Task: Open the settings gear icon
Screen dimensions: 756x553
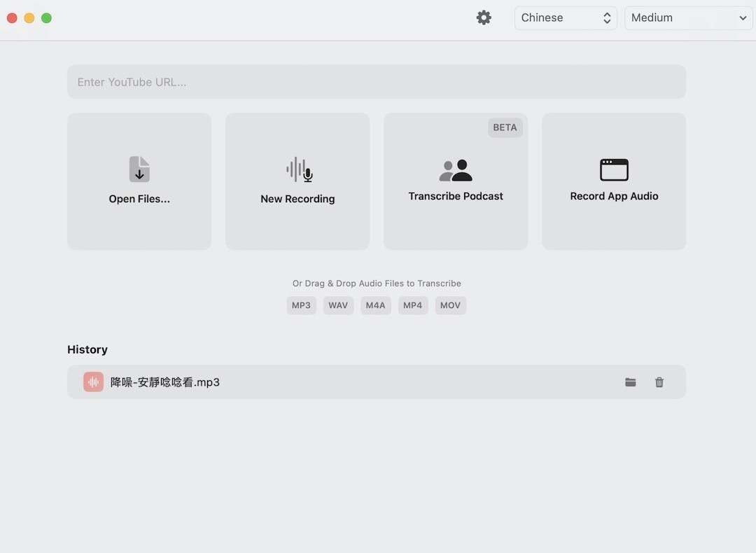Action: [x=484, y=17]
